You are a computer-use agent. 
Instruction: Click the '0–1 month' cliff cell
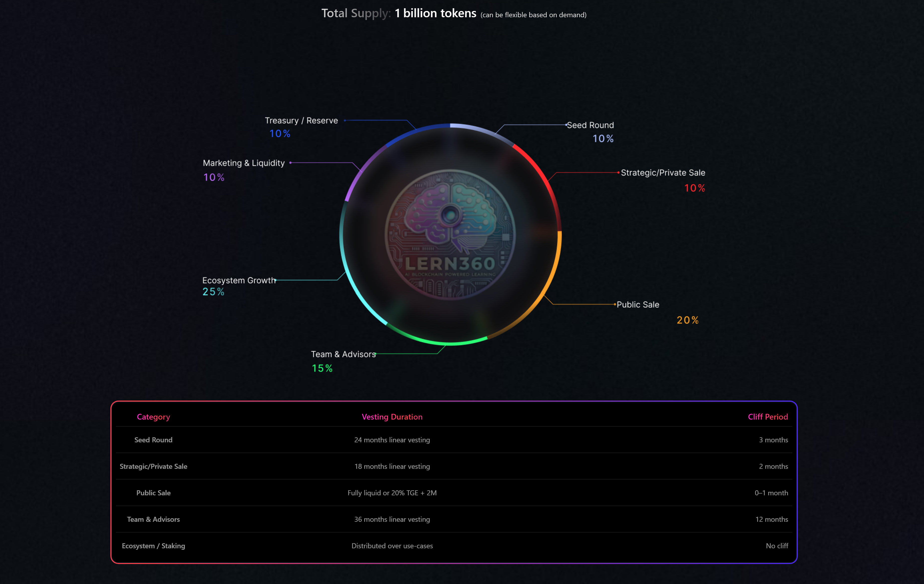[x=771, y=493]
